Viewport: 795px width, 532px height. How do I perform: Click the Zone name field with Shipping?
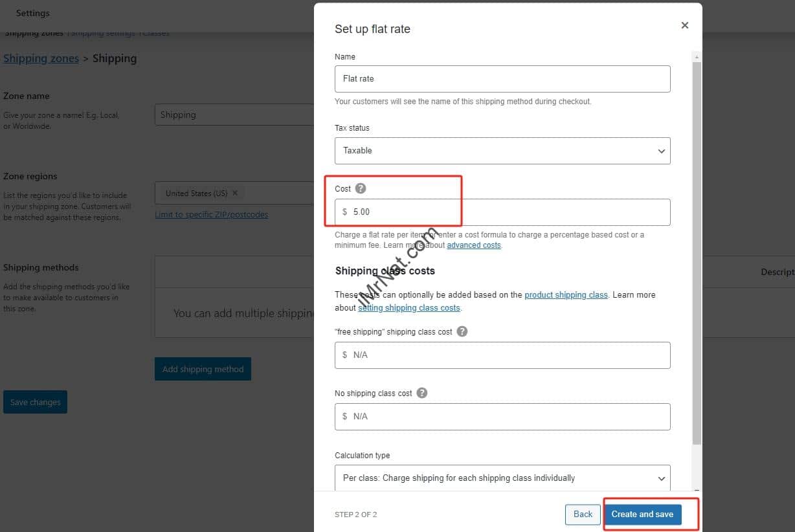tap(234, 115)
